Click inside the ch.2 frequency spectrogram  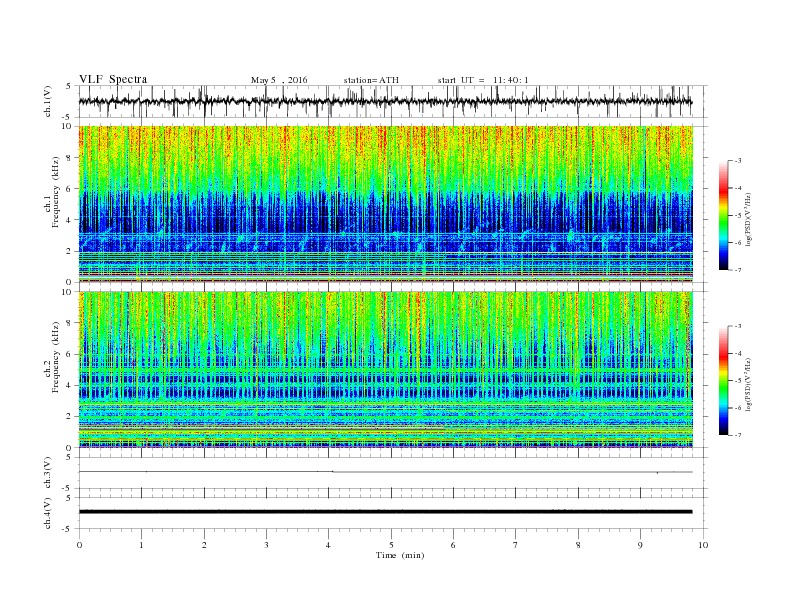[386, 369]
